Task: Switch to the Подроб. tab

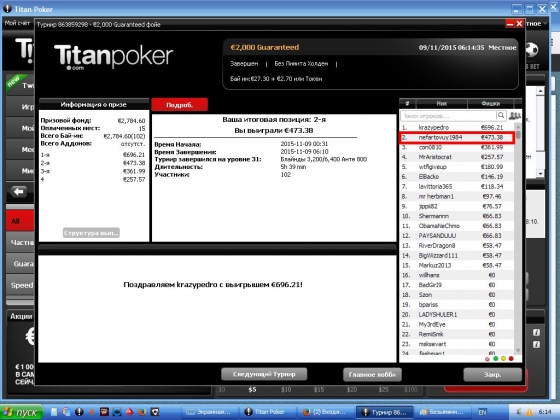Action: coord(180,105)
